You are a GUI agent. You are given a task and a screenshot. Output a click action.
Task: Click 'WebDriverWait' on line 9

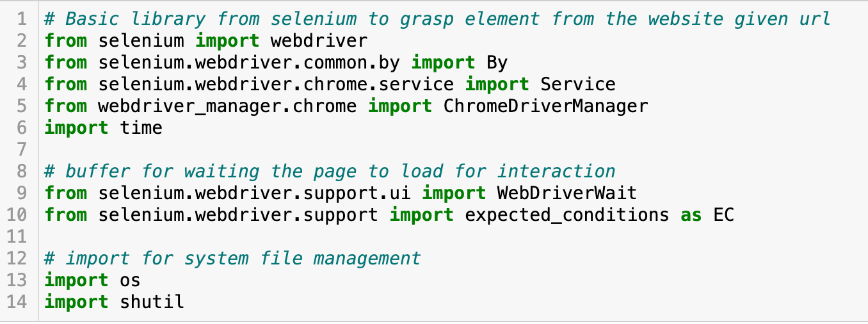pos(567,193)
